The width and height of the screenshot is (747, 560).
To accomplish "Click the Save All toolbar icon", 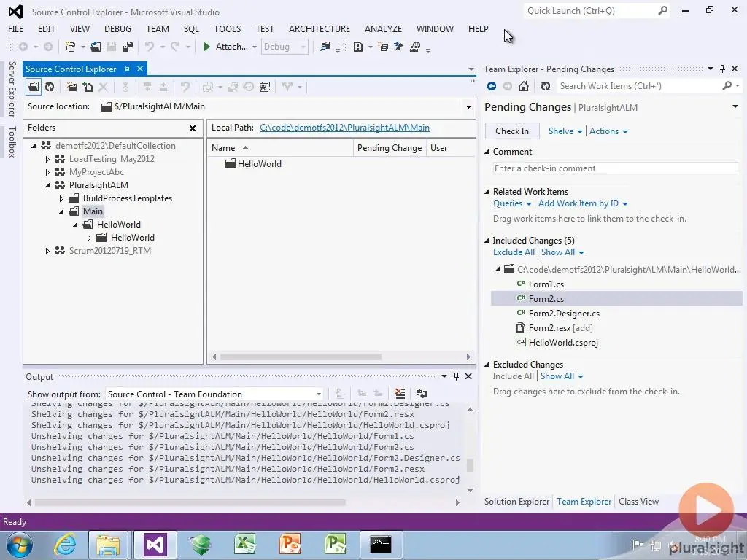I will (128, 47).
